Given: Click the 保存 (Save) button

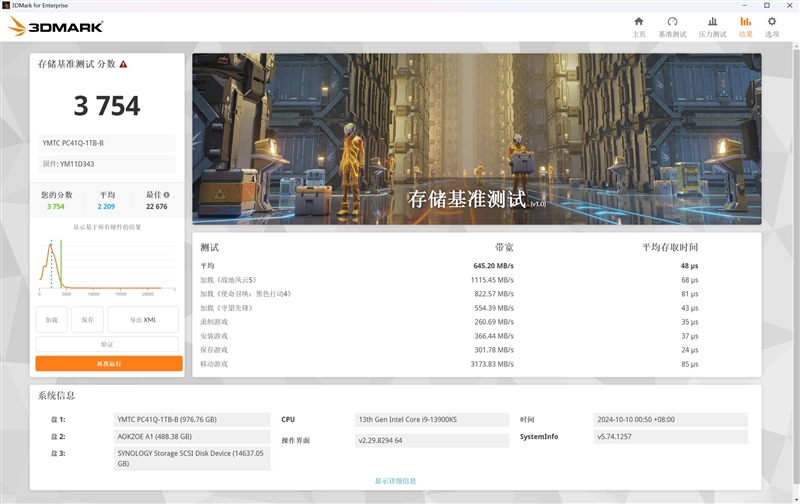Looking at the screenshot, I should tap(88, 320).
